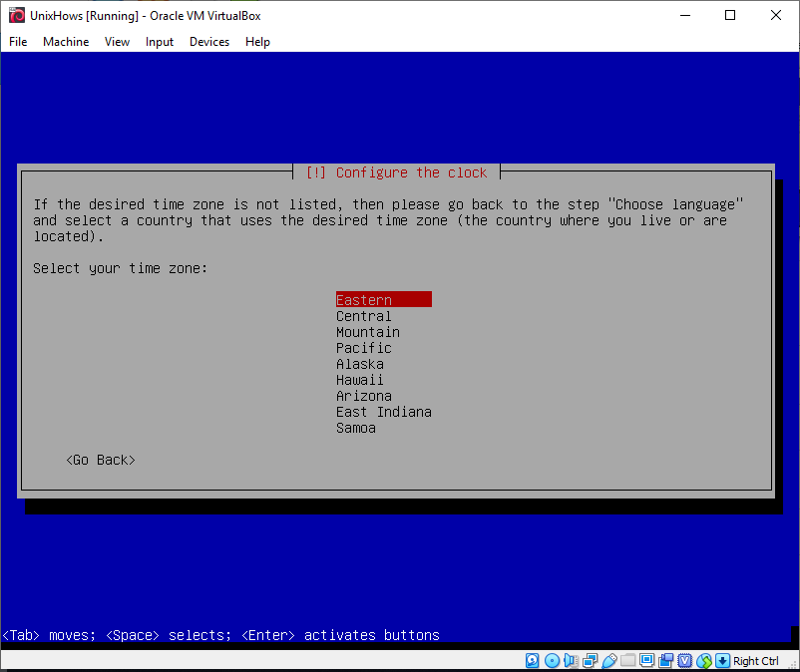Viewport: 800px width, 672px height.
Task: Click the display monitor status icon
Action: coord(647,661)
